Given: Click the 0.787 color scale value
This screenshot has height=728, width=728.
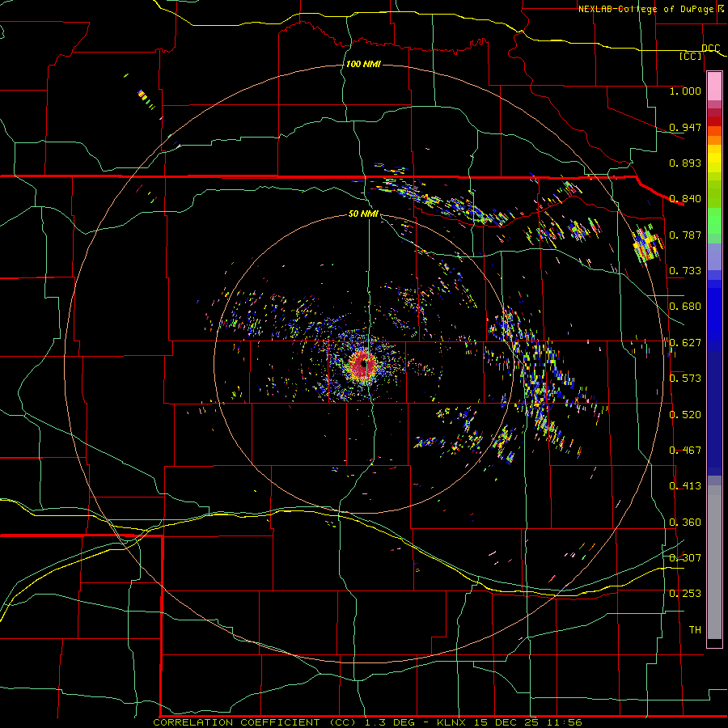Looking at the screenshot, I should (685, 235).
